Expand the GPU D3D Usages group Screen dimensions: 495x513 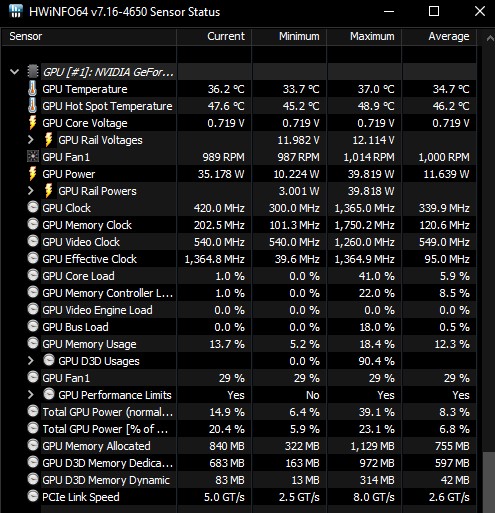pos(31,361)
